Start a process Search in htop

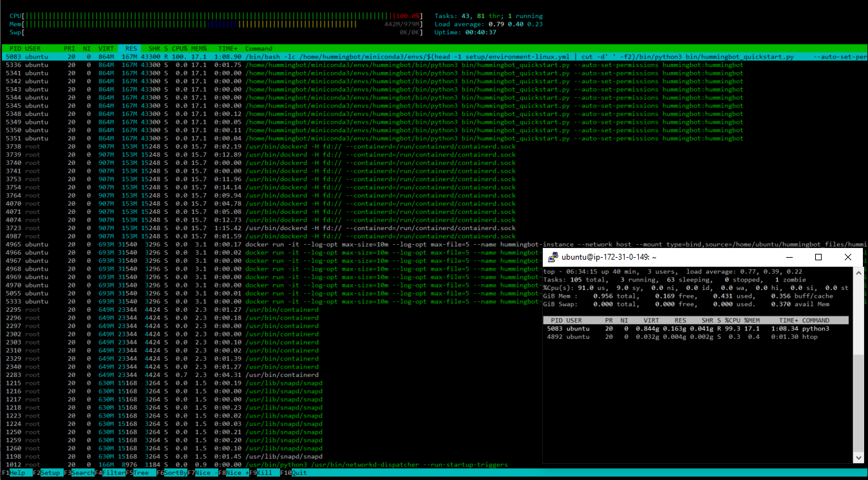click(x=79, y=473)
